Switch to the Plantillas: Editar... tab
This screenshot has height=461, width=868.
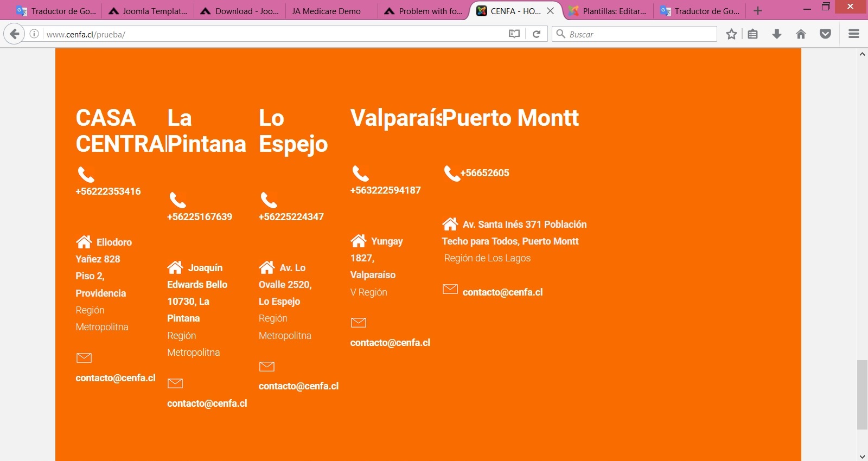click(x=607, y=11)
